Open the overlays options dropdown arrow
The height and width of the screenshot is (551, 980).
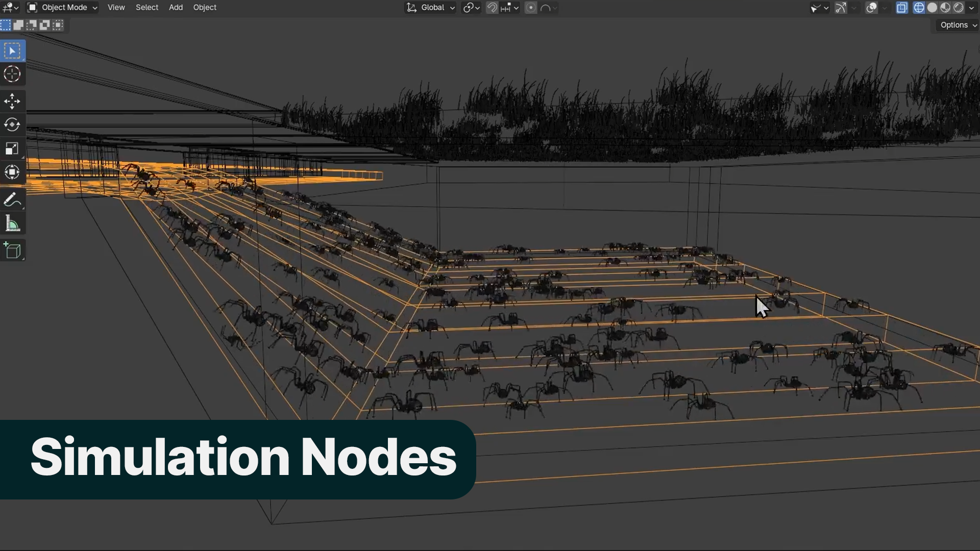tap(885, 8)
